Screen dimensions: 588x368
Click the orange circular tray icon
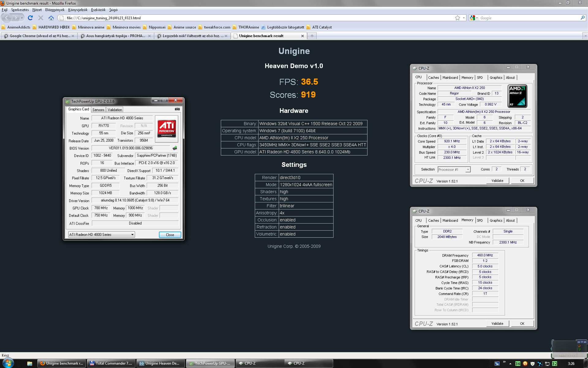click(525, 364)
